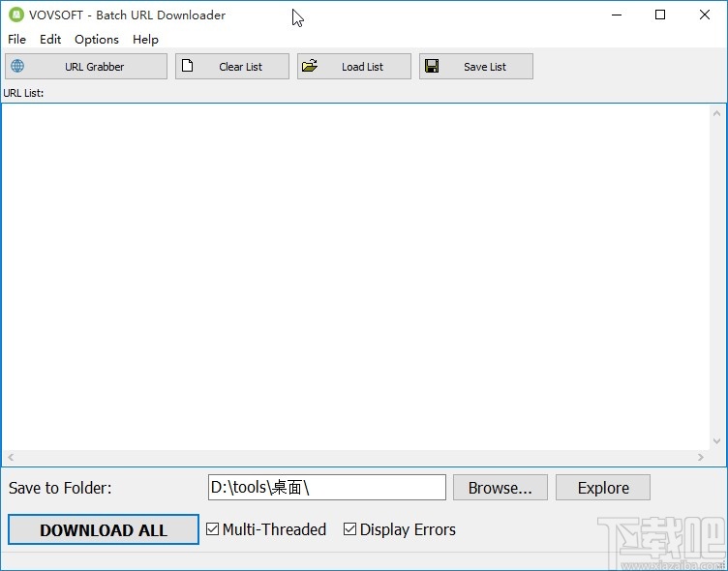
Task: Open the Help menu
Action: (145, 40)
